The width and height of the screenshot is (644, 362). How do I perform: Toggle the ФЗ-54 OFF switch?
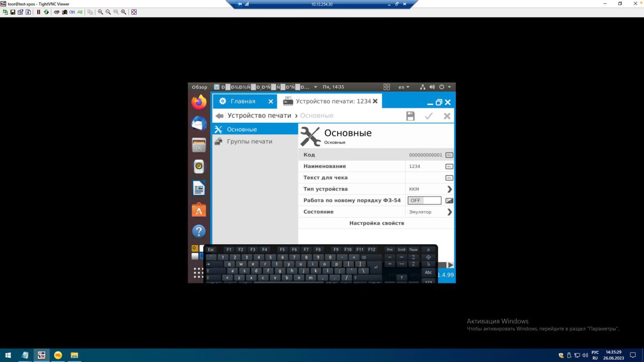(424, 201)
